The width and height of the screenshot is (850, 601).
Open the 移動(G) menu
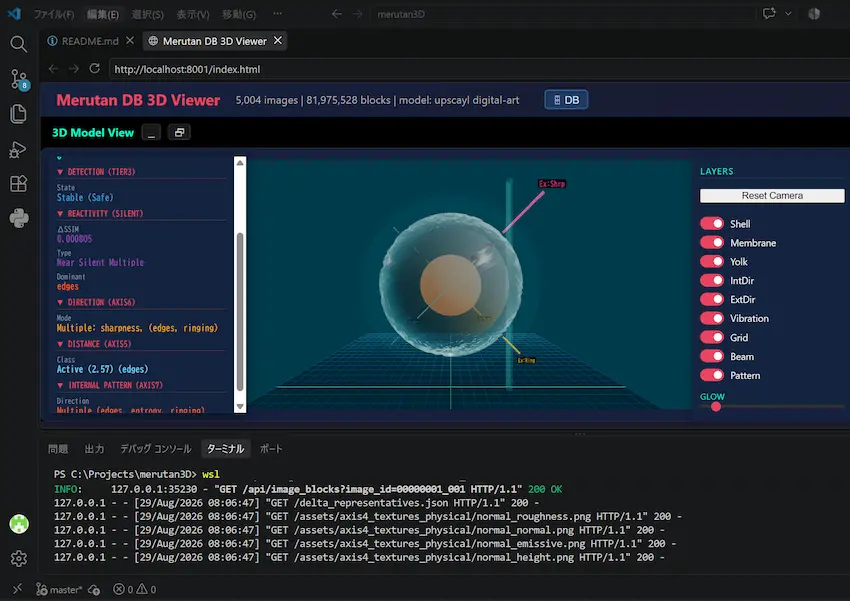239,14
